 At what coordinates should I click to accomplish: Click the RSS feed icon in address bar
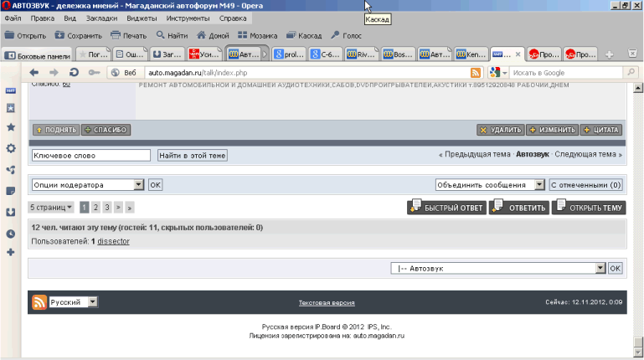pos(475,73)
